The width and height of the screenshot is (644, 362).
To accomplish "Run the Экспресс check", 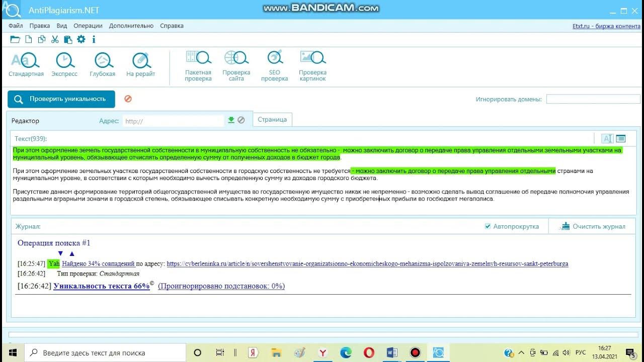I will 64,64.
